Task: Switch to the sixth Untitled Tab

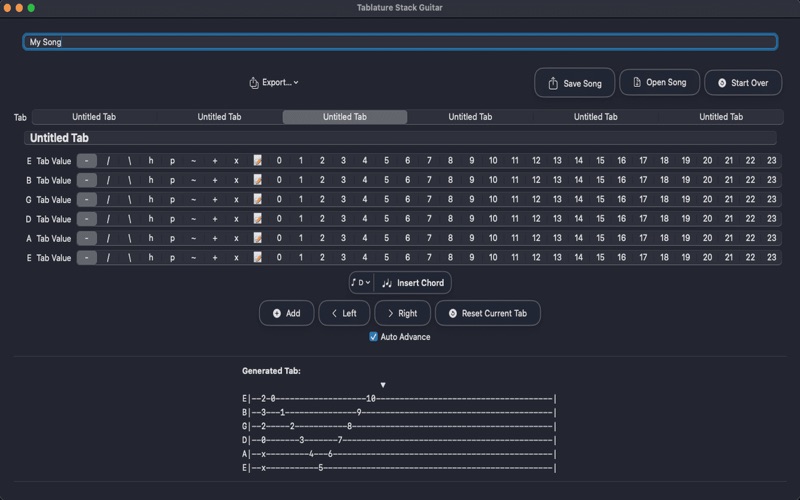Action: point(721,117)
